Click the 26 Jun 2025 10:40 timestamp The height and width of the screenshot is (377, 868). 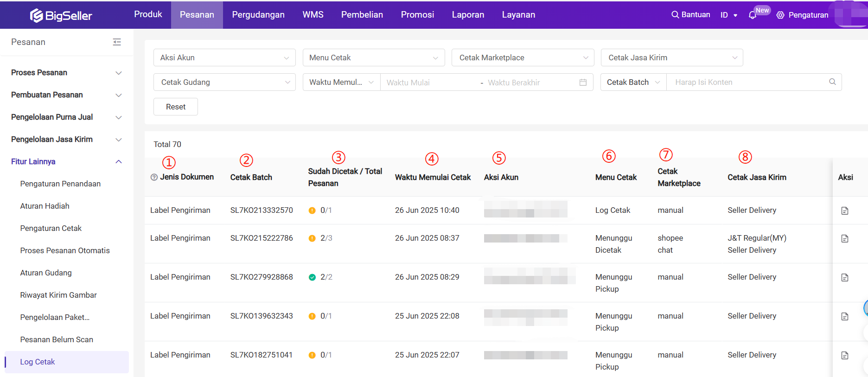click(x=427, y=211)
